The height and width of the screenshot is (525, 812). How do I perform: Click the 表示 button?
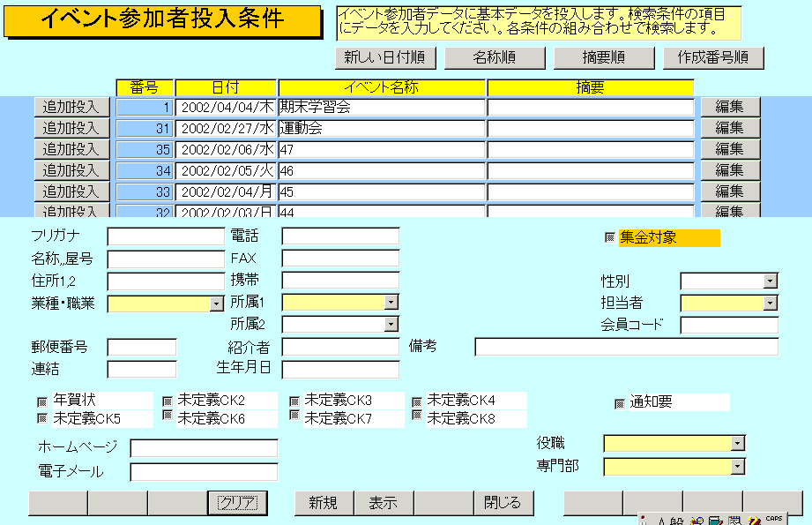tap(384, 503)
